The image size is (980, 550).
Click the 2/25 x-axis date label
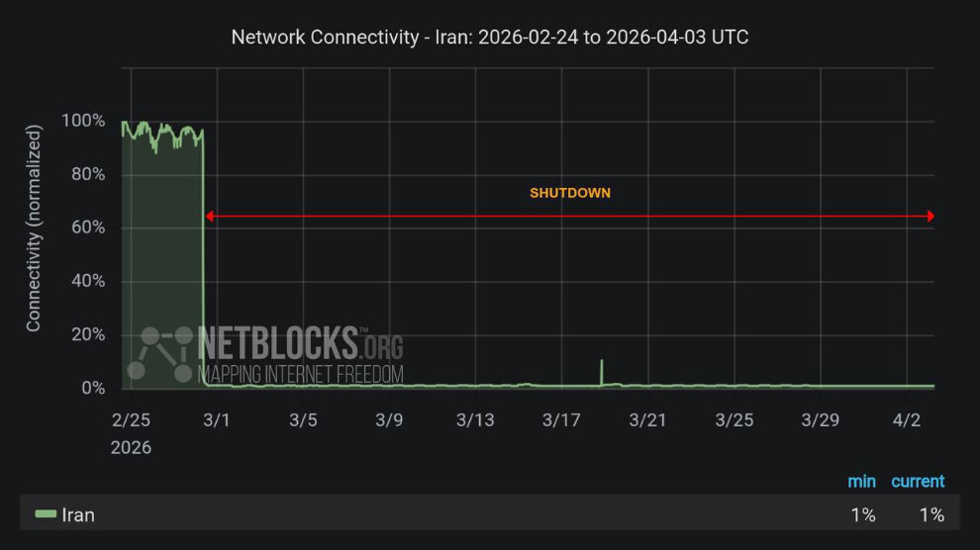pos(131,420)
